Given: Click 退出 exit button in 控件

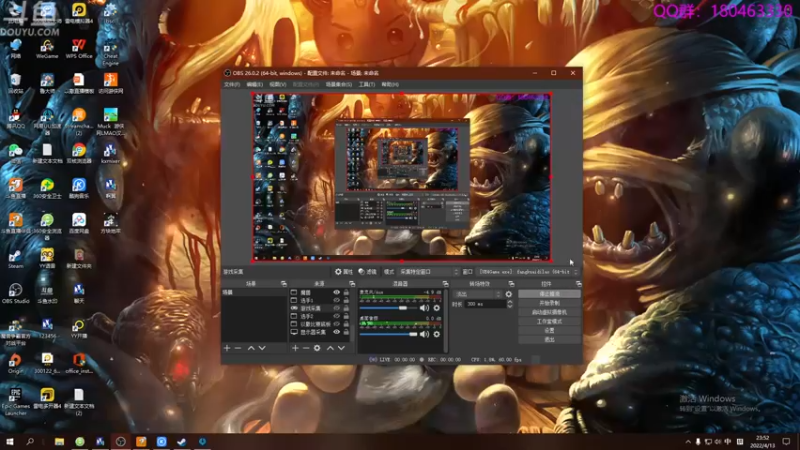Looking at the screenshot, I should point(549,340).
